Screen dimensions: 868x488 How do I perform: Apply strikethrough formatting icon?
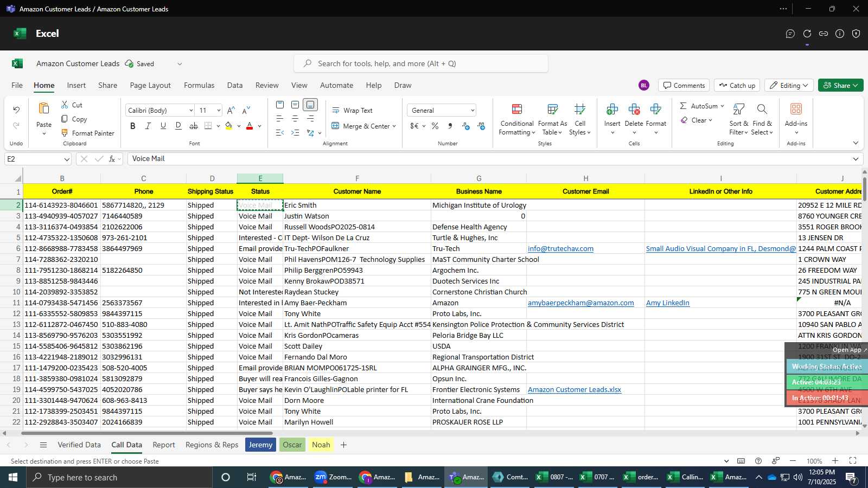[x=194, y=126]
